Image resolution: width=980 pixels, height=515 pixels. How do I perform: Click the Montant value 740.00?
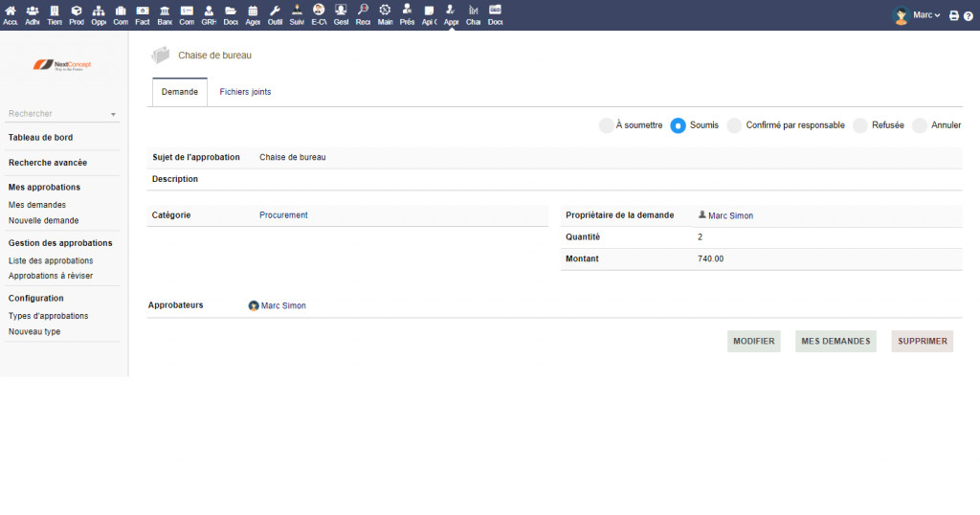click(x=711, y=258)
